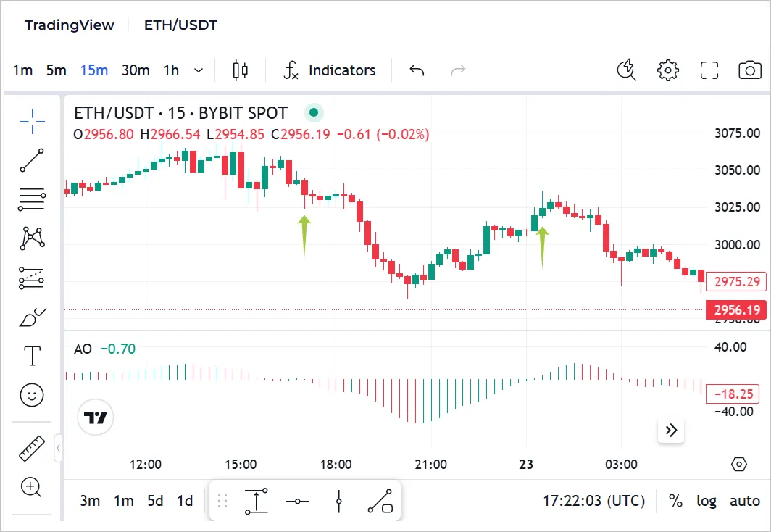771x532 pixels.
Task: Select the ruler measure tool
Action: (32, 449)
